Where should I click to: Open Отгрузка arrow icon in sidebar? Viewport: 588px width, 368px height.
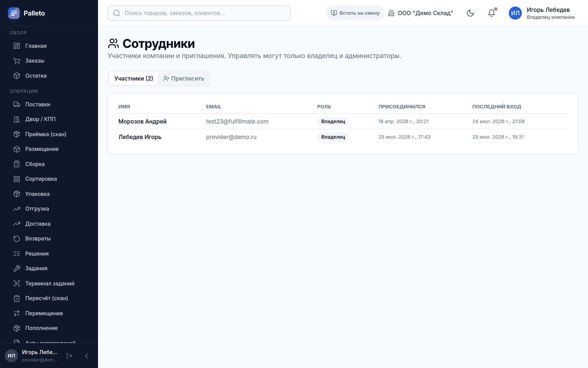pos(17,209)
